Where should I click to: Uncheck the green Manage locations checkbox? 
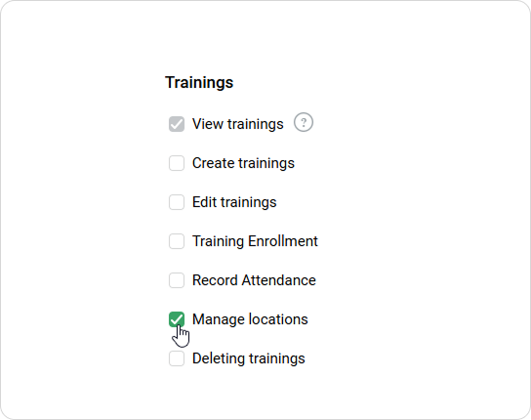click(x=177, y=319)
